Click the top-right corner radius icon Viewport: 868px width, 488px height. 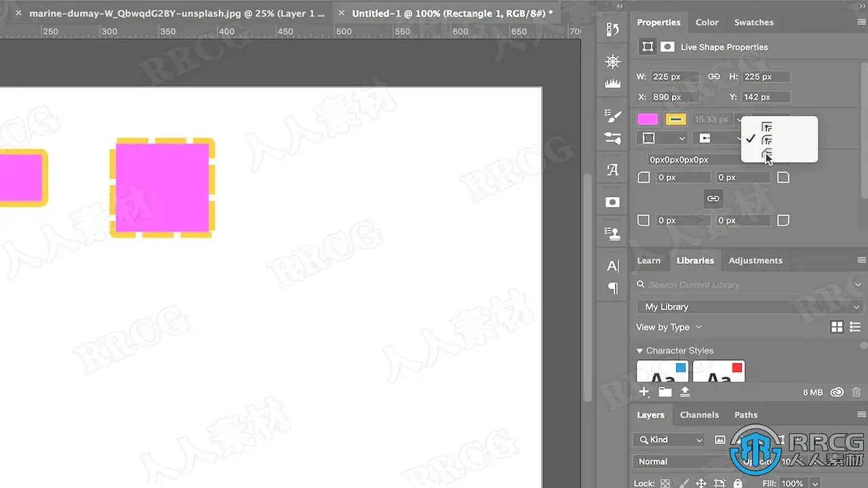pyautogui.click(x=783, y=178)
